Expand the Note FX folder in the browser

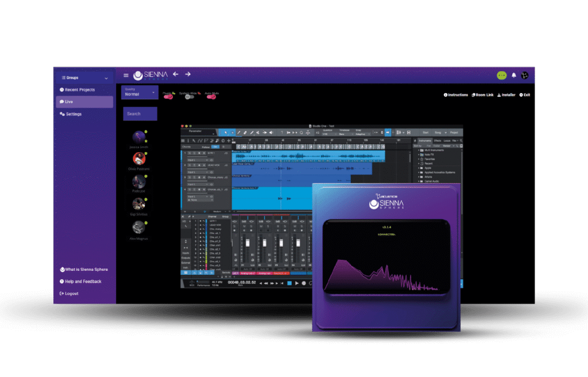(419, 154)
